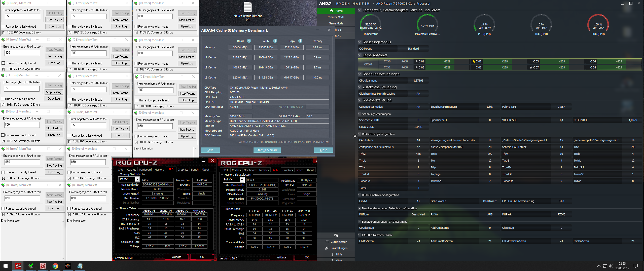Collapse the Steuerungsmodus section
The image size is (644, 271).
point(360,42)
